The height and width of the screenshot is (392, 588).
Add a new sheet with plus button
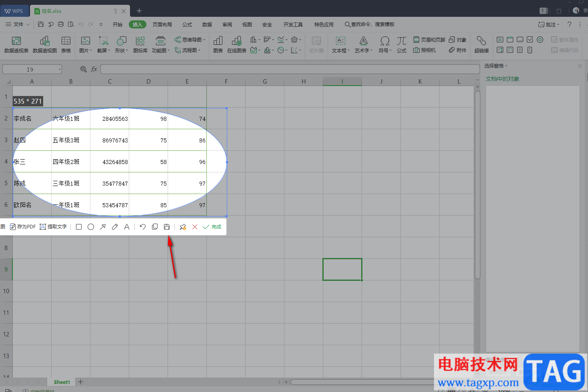coord(80,382)
